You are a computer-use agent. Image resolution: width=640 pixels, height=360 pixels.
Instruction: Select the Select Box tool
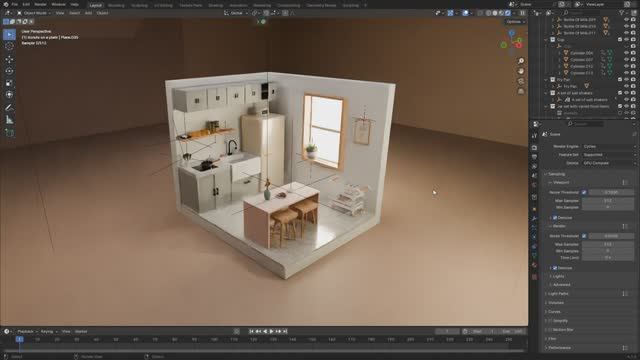click(x=9, y=34)
